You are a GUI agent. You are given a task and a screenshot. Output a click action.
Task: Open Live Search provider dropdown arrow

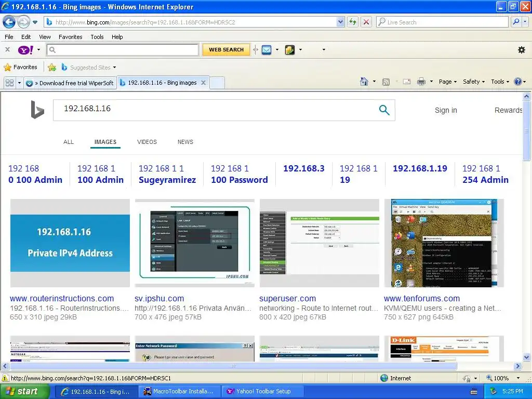tap(525, 22)
